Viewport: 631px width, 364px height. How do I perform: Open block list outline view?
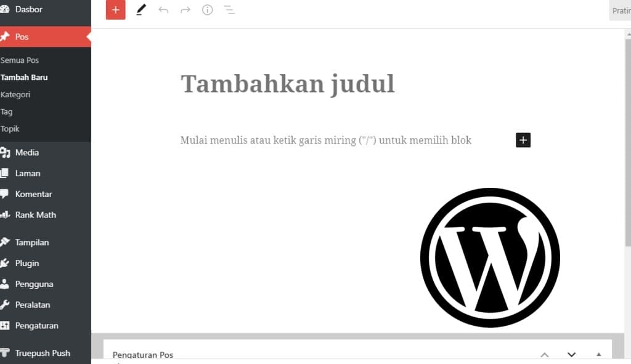click(x=229, y=10)
